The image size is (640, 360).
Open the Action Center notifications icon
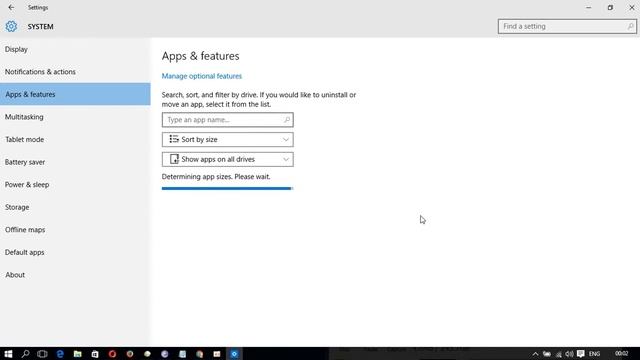[580, 354]
